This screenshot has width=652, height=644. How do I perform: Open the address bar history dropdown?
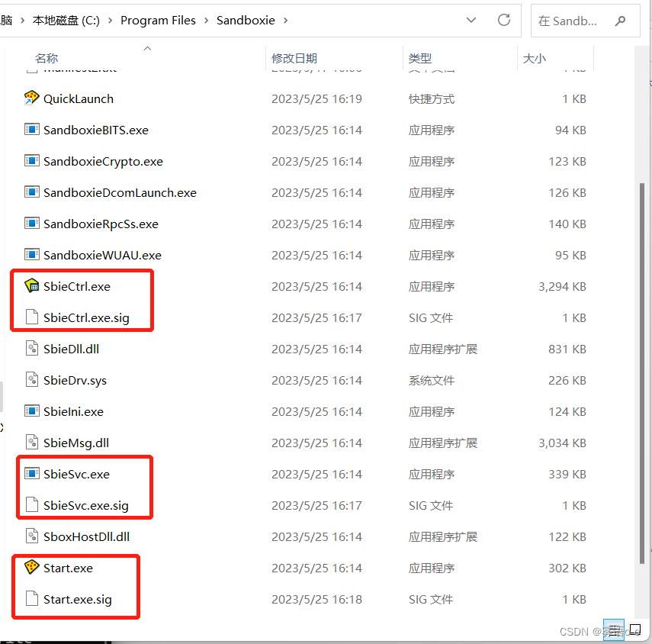471,21
